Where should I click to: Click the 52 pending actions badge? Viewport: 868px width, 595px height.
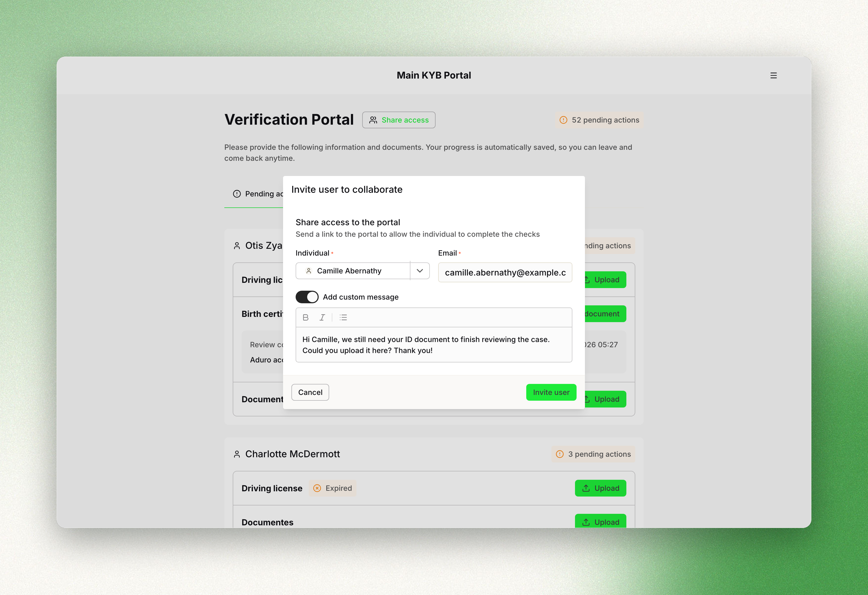pos(599,120)
